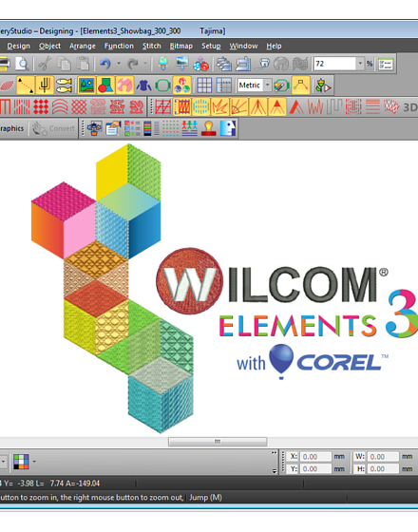Toggle the dotted connectors display icon
The height and width of the screenshot is (532, 418).
pos(26,85)
